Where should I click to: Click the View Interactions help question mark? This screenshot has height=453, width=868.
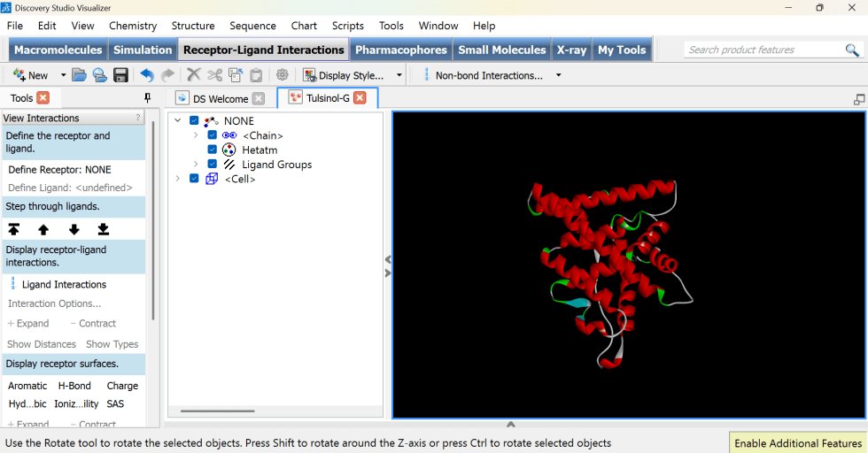(138, 118)
